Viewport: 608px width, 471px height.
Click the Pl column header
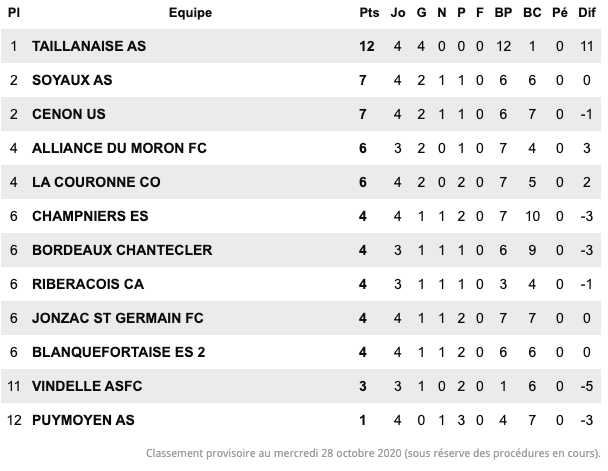click(x=14, y=12)
